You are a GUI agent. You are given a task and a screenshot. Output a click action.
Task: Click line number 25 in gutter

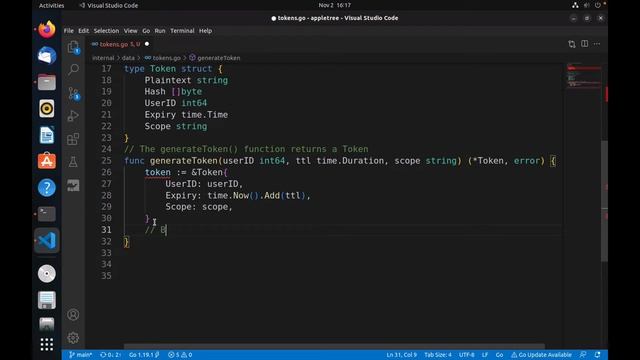(x=106, y=160)
